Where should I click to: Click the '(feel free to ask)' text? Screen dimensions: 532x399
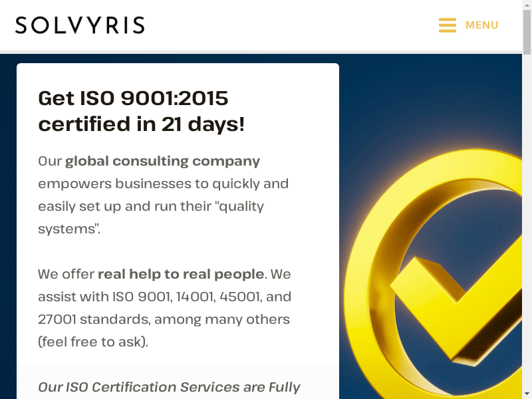93,342
